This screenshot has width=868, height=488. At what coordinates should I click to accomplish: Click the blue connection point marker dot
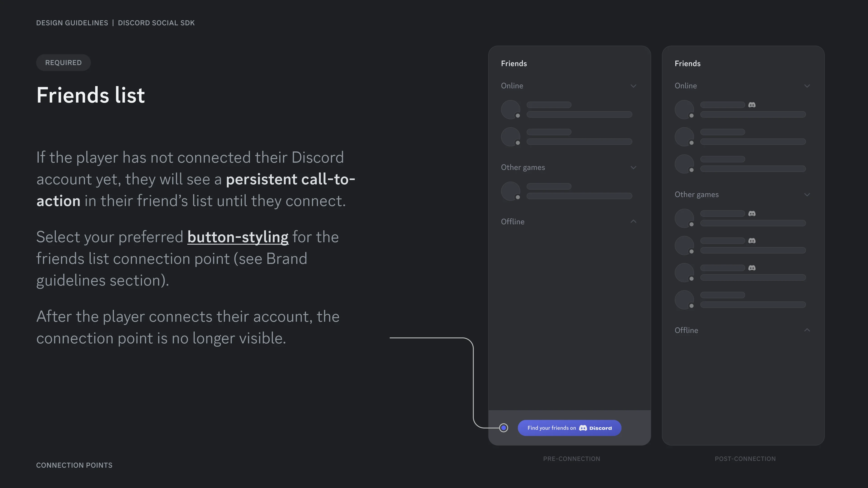coord(503,428)
